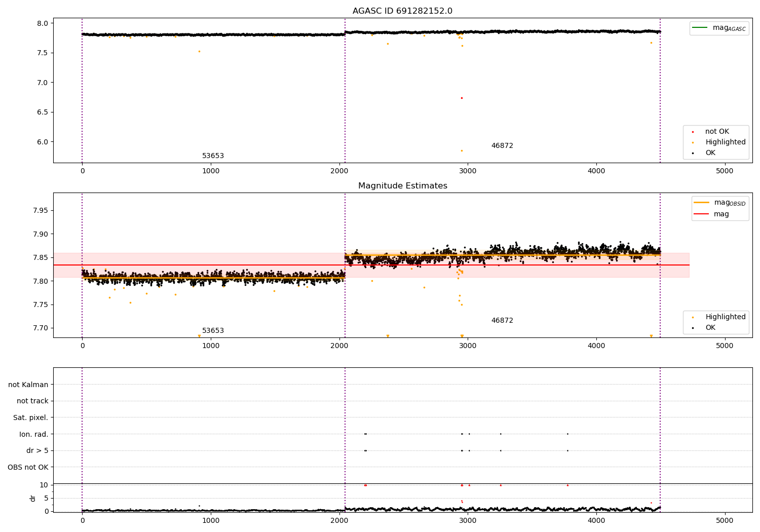Click '4000' x-axis tick in the bottom plot
760x532 pixels.
(596, 521)
